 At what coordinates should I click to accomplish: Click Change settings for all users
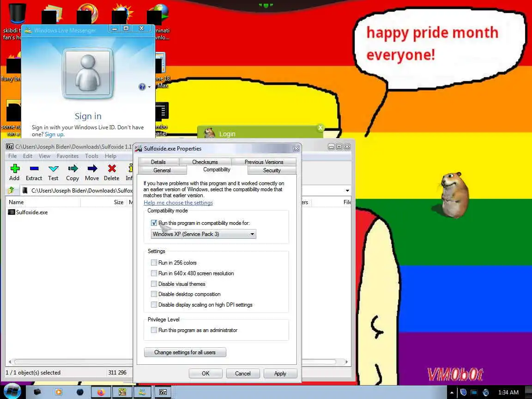coord(185,352)
